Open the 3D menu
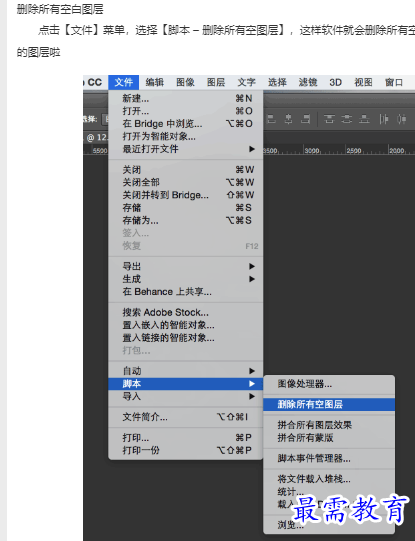 tap(335, 82)
